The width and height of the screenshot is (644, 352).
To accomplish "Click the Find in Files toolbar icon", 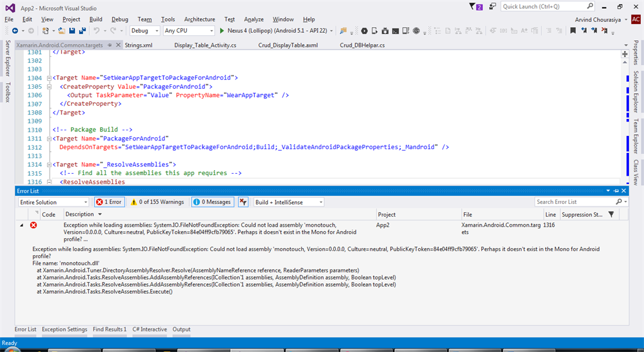I will click(343, 31).
